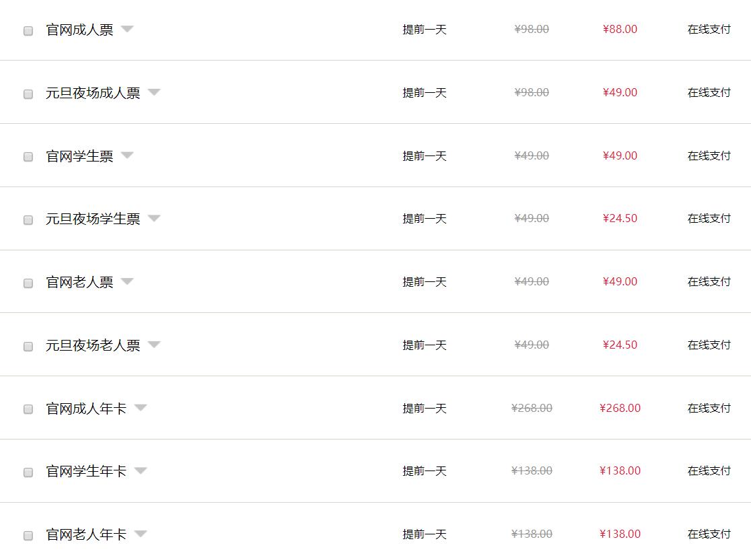
Task: Tick the 官网成人年卡 checkbox
Action: pyautogui.click(x=28, y=409)
